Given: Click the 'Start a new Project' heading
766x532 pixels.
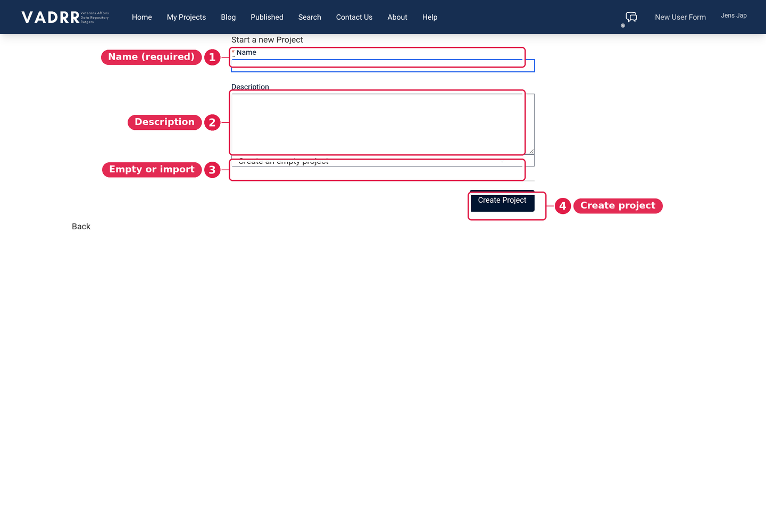Looking at the screenshot, I should pos(267,40).
